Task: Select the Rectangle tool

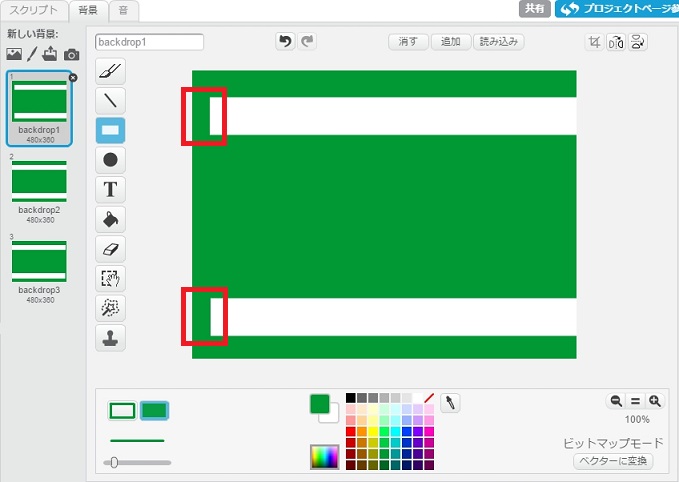Action: [x=110, y=130]
